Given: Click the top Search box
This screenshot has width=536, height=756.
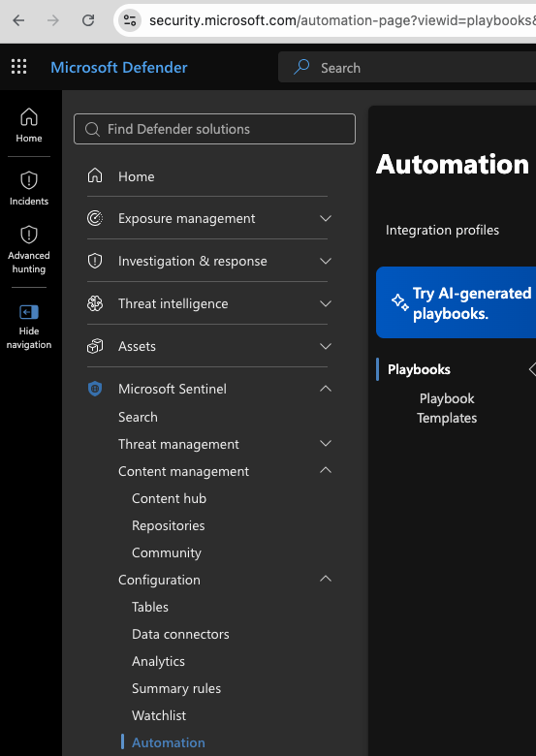Looking at the screenshot, I should click(x=407, y=67).
